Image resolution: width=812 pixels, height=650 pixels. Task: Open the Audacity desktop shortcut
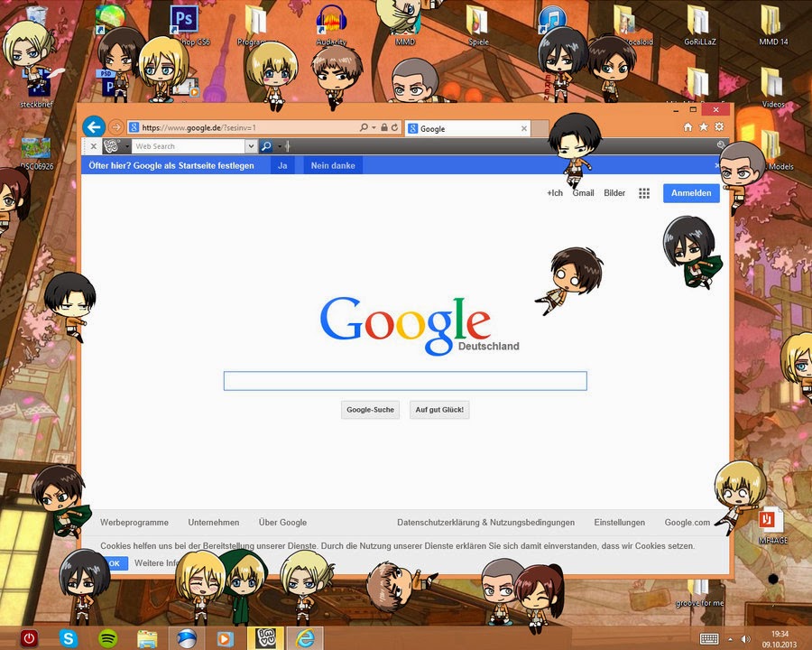331,25
